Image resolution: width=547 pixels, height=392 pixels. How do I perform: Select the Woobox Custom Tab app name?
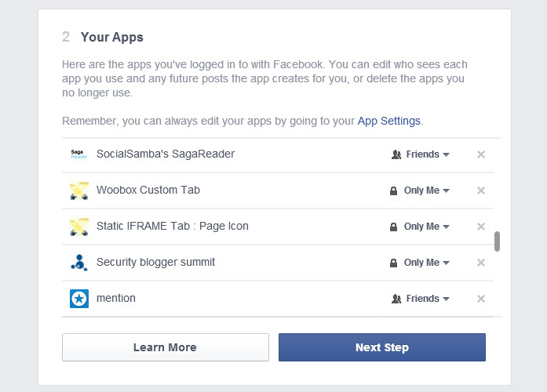[148, 190]
